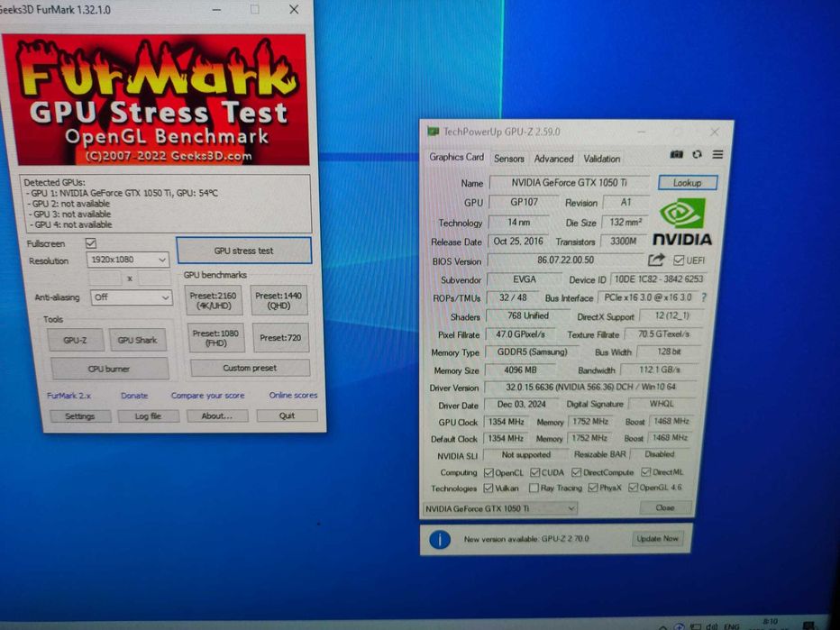The image size is (840, 630).
Task: Click the BIOS export share icon
Action: click(x=656, y=260)
